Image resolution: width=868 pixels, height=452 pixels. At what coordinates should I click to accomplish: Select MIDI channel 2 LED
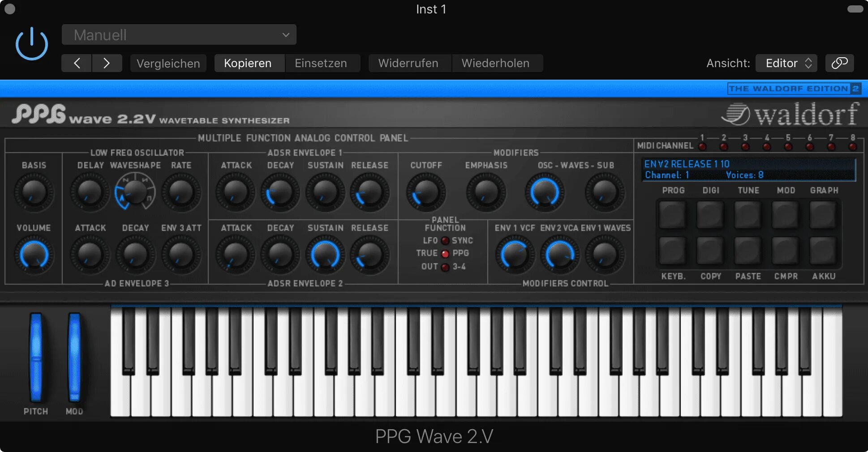tap(724, 146)
